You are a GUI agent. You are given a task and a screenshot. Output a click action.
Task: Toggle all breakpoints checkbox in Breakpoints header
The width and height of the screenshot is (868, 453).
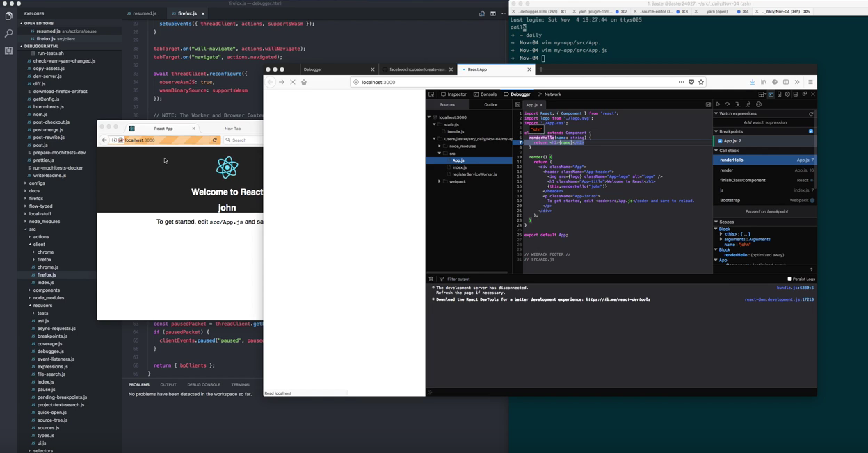click(x=811, y=131)
